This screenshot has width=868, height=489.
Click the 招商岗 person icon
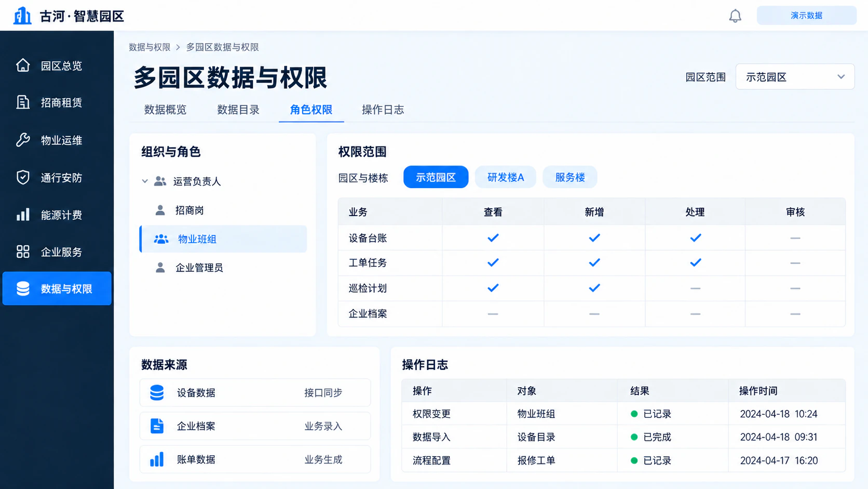tap(160, 210)
